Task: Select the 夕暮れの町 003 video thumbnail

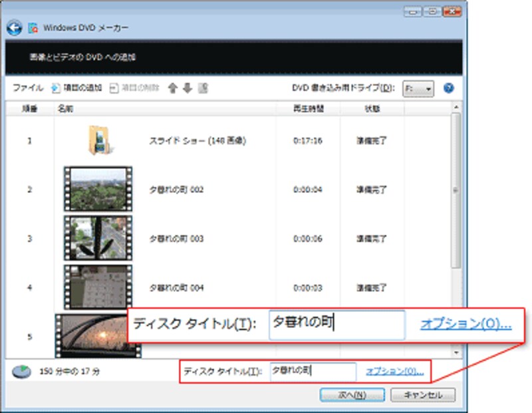Action: click(98, 238)
